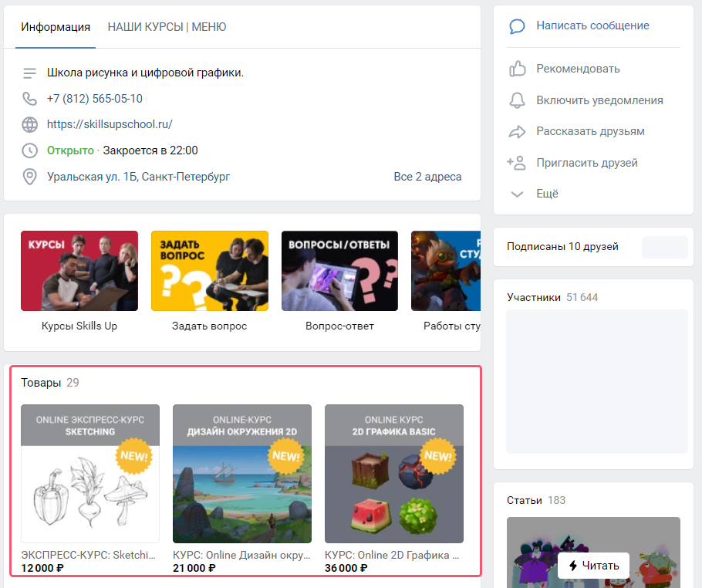This screenshot has width=702, height=588.
Task: Click the message bubble icon
Action: [x=517, y=26]
